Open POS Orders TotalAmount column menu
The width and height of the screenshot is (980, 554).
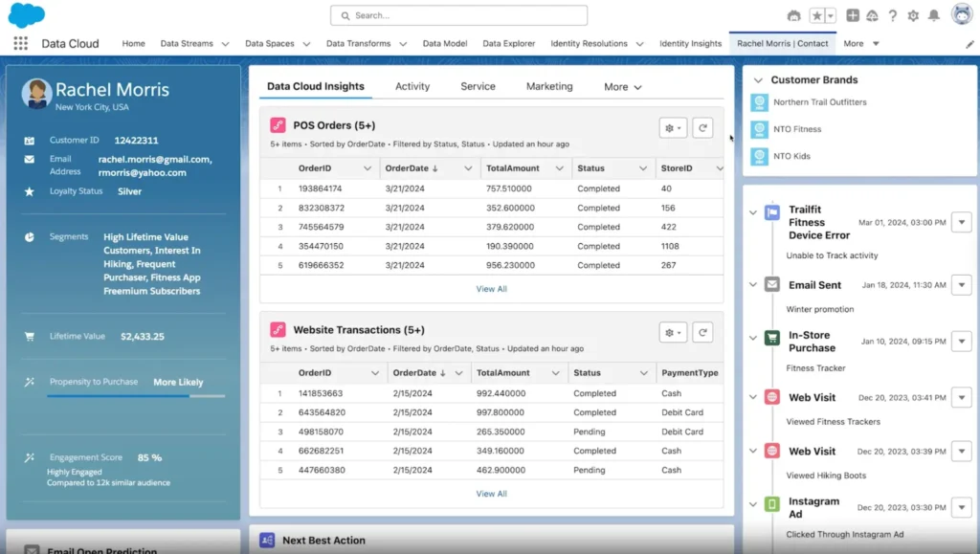coord(559,168)
